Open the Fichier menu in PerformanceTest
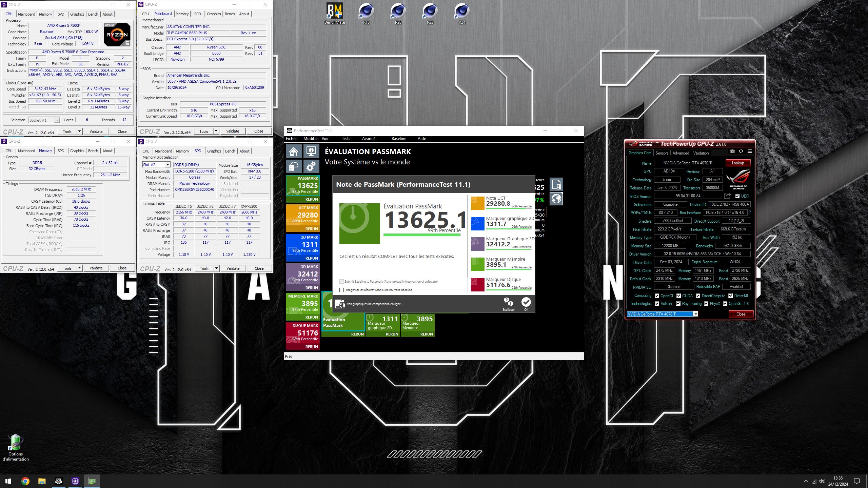 click(292, 139)
